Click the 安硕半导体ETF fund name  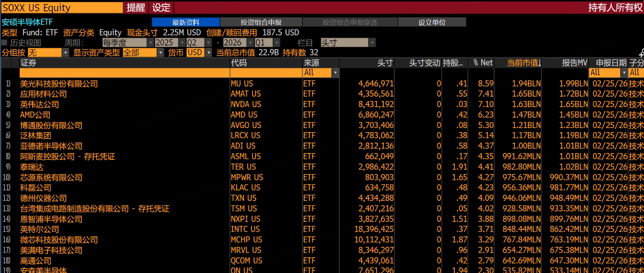(x=27, y=22)
